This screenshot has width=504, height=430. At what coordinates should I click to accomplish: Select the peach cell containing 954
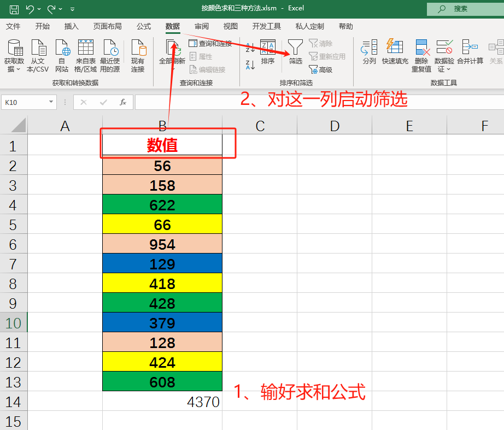162,244
